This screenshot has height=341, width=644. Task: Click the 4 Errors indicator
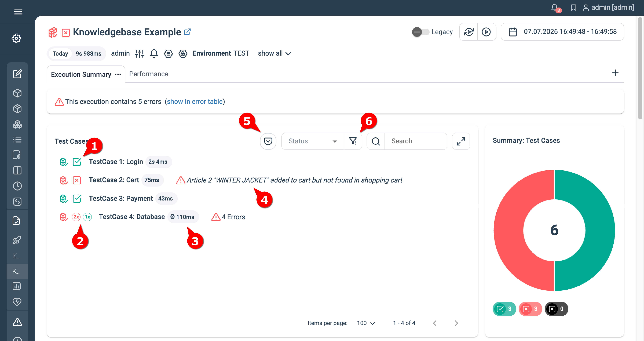coord(228,217)
